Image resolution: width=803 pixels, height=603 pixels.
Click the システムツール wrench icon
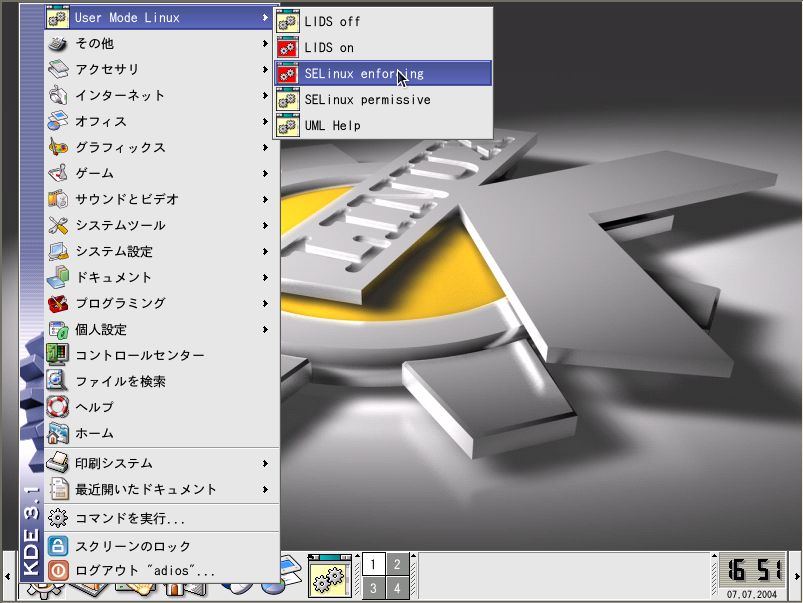point(57,225)
